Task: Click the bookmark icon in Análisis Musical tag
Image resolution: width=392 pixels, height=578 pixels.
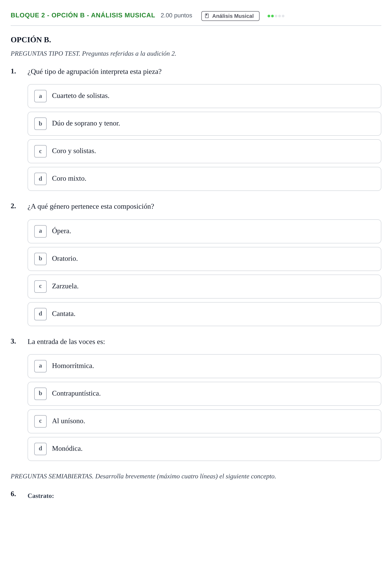Action: [207, 16]
